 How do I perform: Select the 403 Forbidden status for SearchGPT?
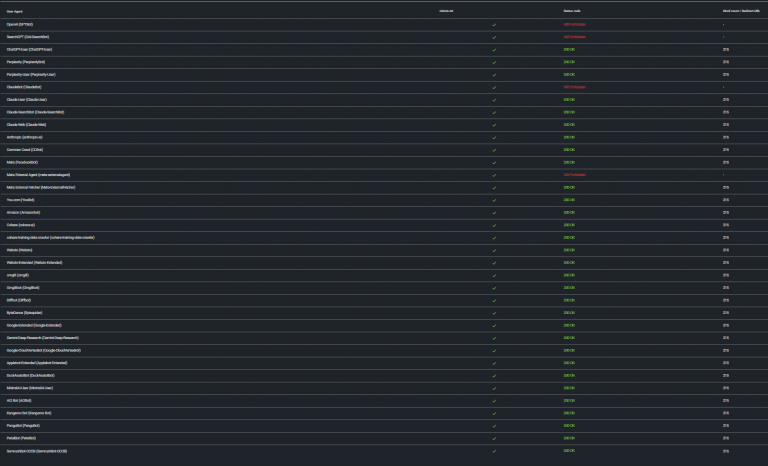(574, 36)
